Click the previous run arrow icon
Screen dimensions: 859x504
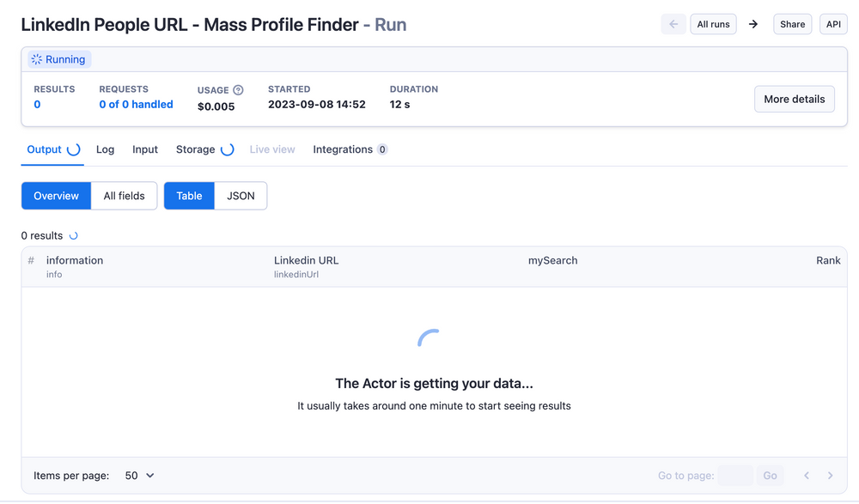tap(673, 24)
